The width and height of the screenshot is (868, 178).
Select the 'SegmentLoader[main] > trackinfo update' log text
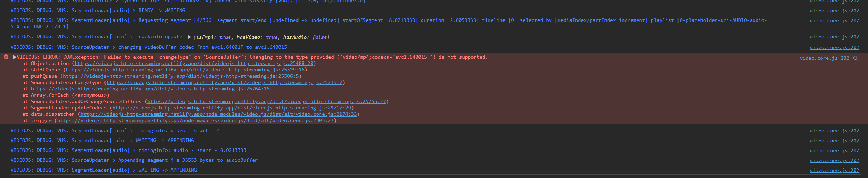point(96,37)
